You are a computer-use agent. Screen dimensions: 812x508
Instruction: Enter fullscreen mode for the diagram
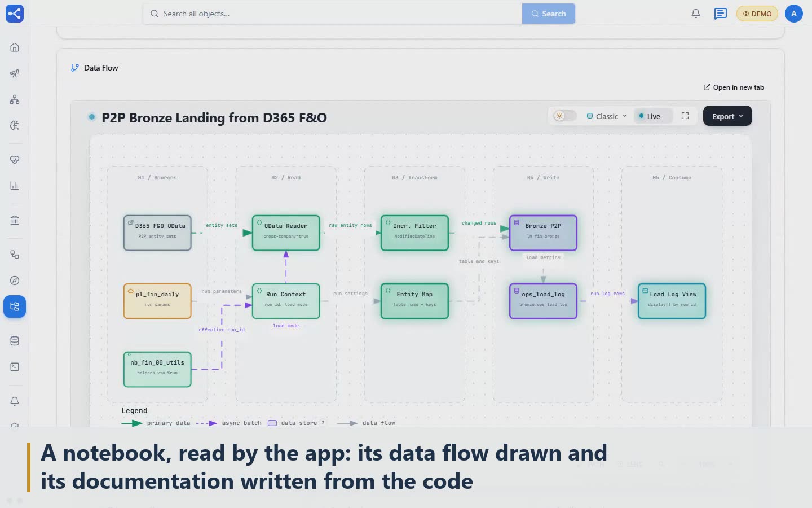click(685, 116)
